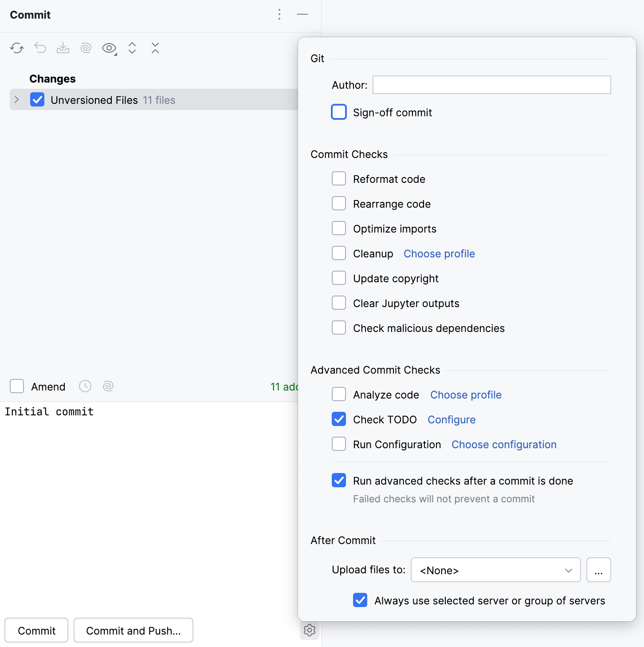
Task: Expand the Unversioned Files group
Action: point(16,100)
